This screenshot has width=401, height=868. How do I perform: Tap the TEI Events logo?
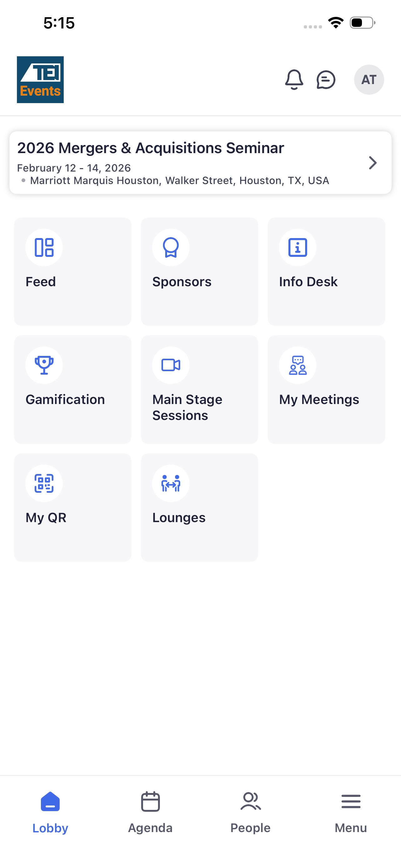pos(40,80)
